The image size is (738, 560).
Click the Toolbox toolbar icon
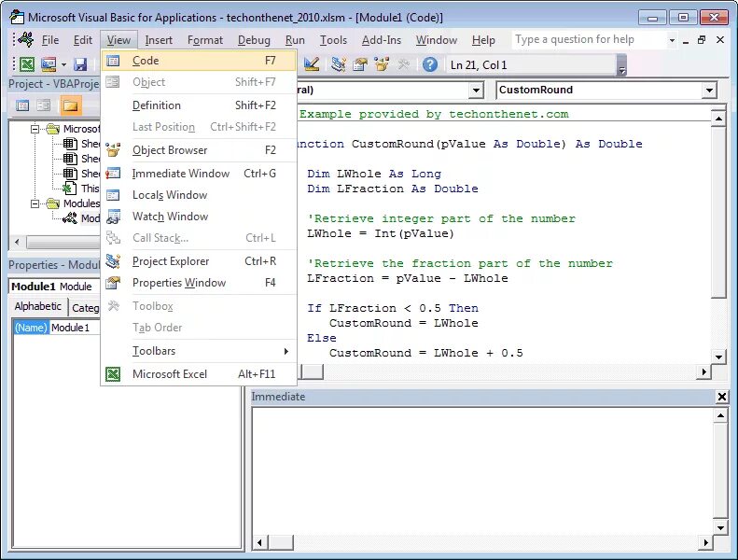coord(403,64)
